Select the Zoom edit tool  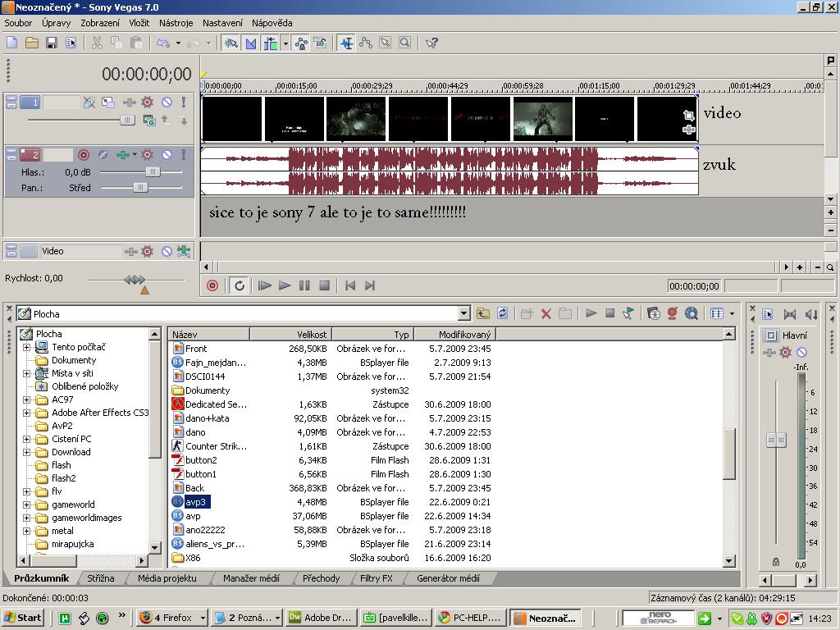pyautogui.click(x=405, y=43)
